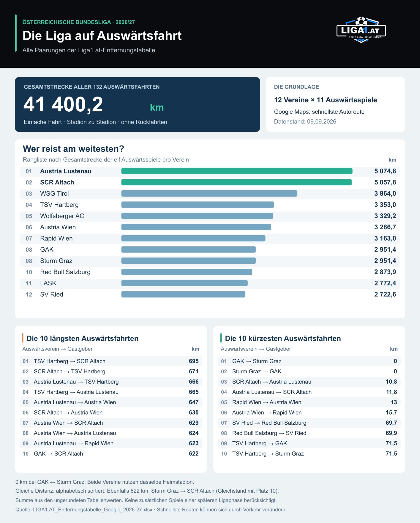The image size is (420, 523).
Task: Click the "ÖSTERREICHISCHE BUNDESLIGA · 2026/27" label
Action: click(x=79, y=22)
